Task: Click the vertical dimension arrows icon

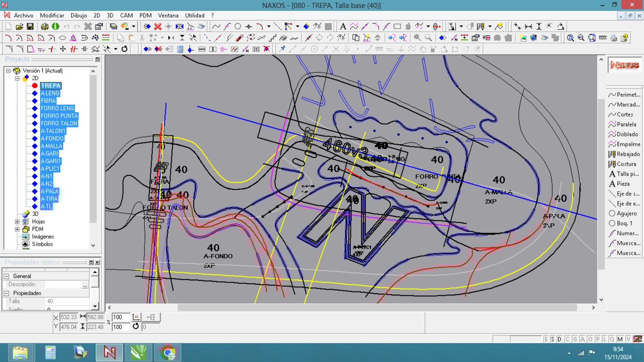Action: pos(539,27)
